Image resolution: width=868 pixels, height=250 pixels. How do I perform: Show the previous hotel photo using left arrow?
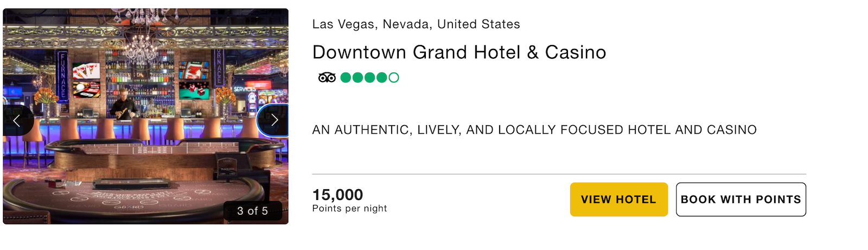(x=17, y=120)
